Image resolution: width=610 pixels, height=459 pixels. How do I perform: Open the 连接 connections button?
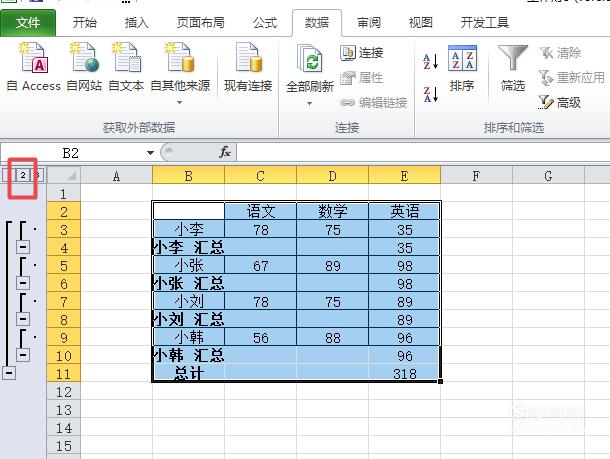click(x=362, y=53)
